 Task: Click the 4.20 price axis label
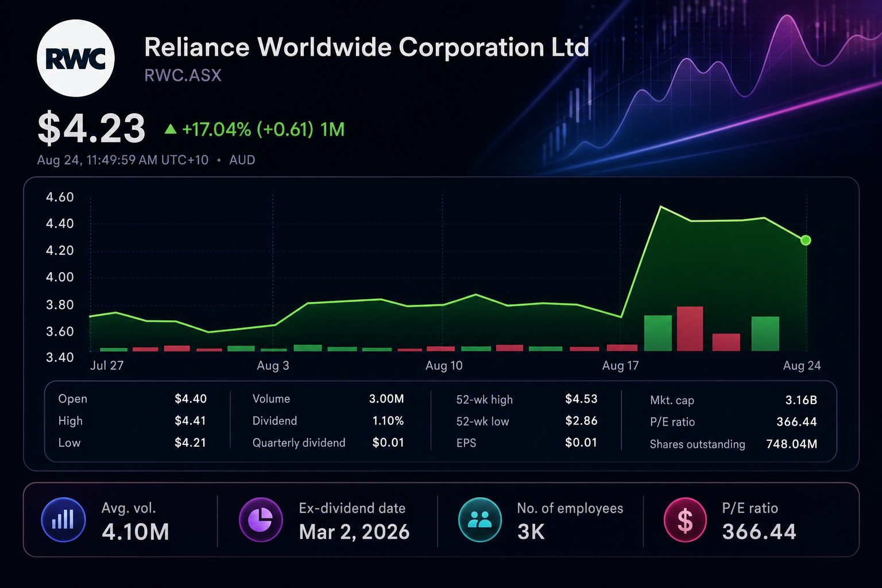point(60,251)
